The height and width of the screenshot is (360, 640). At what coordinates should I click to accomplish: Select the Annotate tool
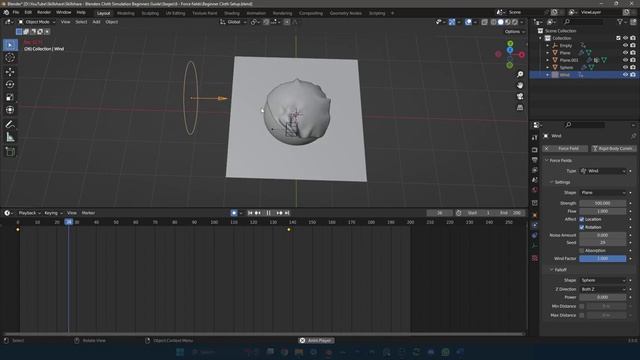[10, 124]
